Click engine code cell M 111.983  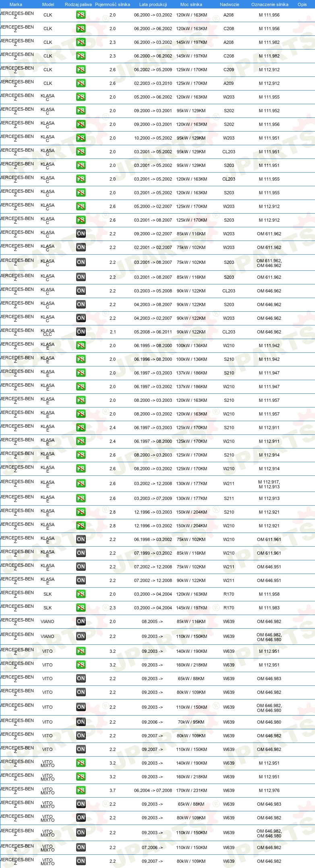pos(269,608)
